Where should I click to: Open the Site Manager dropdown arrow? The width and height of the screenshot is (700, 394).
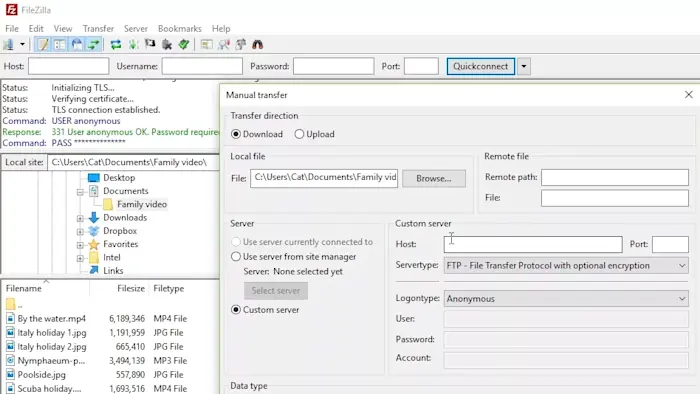tap(22, 45)
